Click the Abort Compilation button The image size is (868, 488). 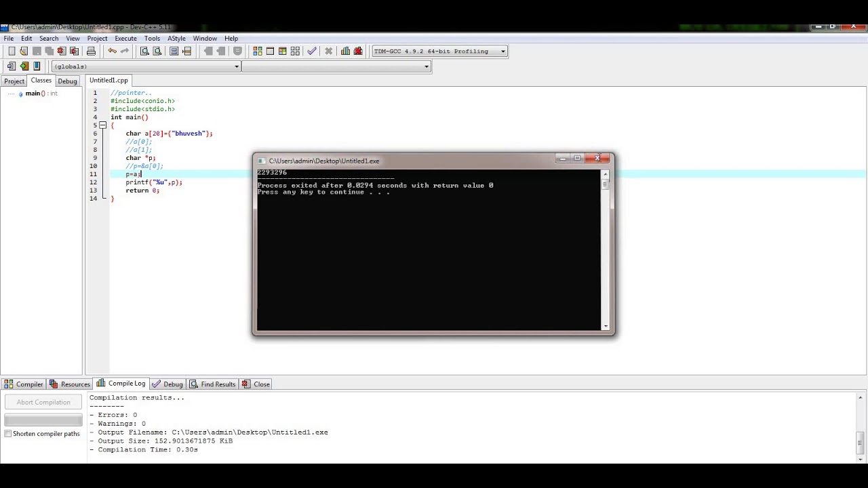(43, 402)
